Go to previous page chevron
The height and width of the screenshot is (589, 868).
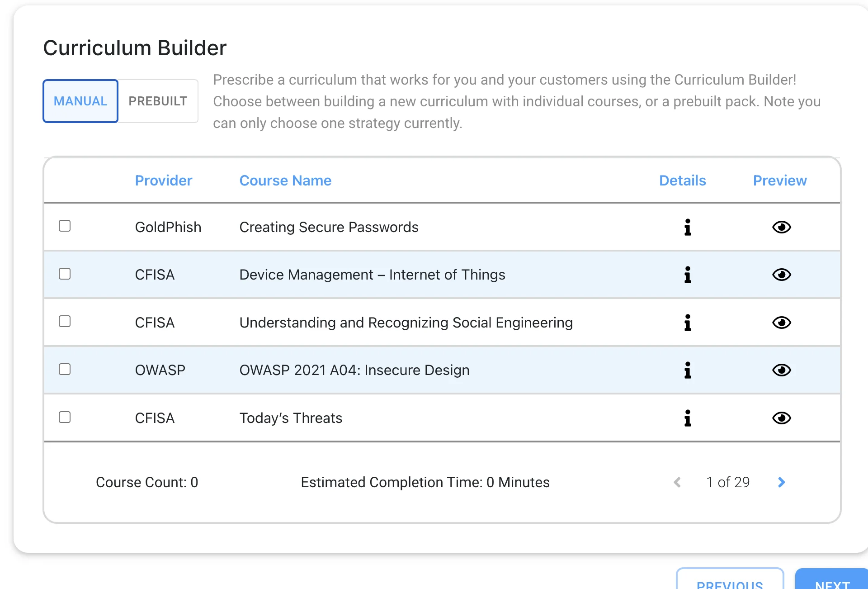coord(677,482)
